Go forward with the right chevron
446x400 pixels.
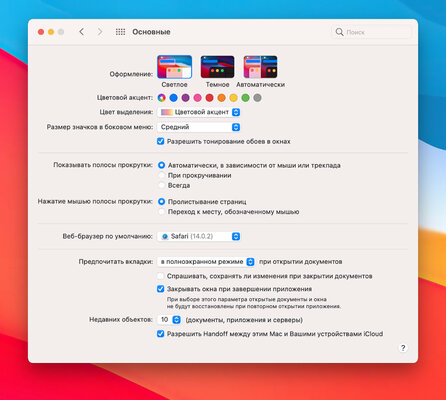point(100,32)
